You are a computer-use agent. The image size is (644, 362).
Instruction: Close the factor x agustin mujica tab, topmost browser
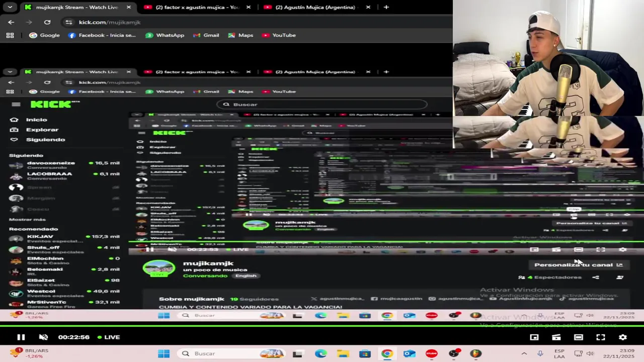[248, 7]
